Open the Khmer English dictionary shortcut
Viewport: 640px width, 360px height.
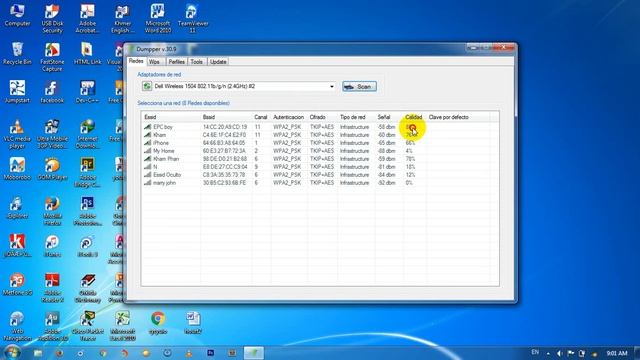pos(122,19)
